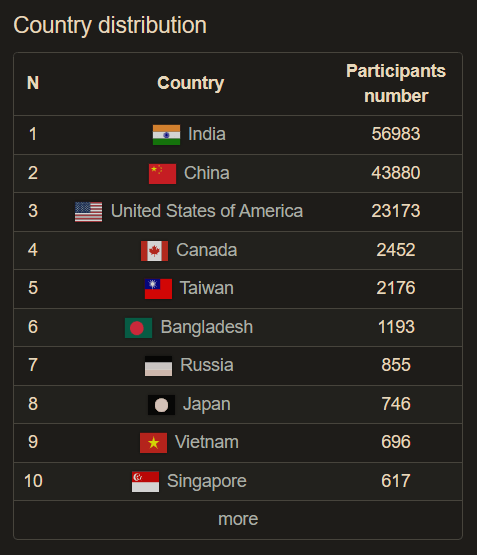Click the Japan flag icon
The height and width of the screenshot is (555, 477).
pyautogui.click(x=161, y=405)
